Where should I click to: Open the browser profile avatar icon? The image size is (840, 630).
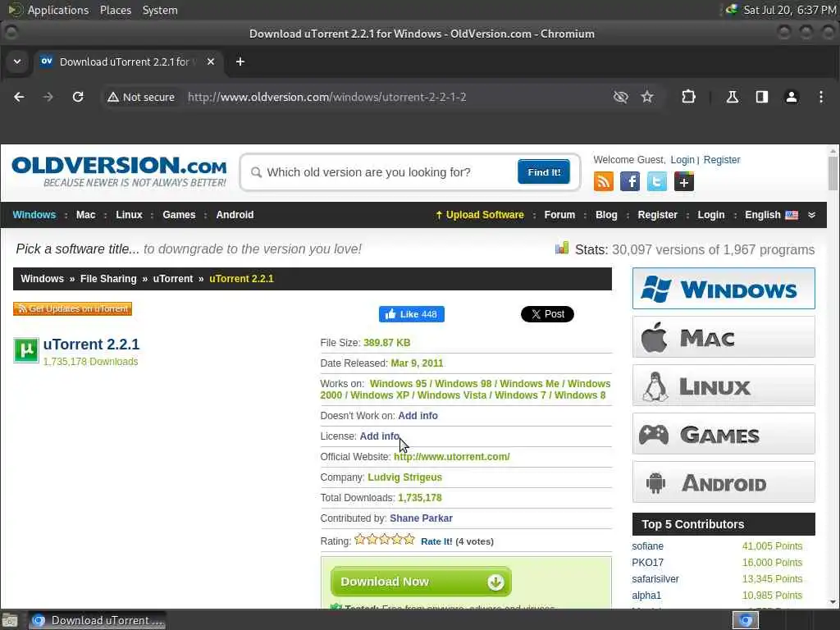792,97
